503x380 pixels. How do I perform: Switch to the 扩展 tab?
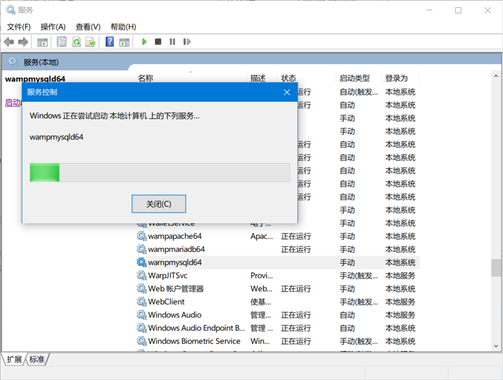14,359
